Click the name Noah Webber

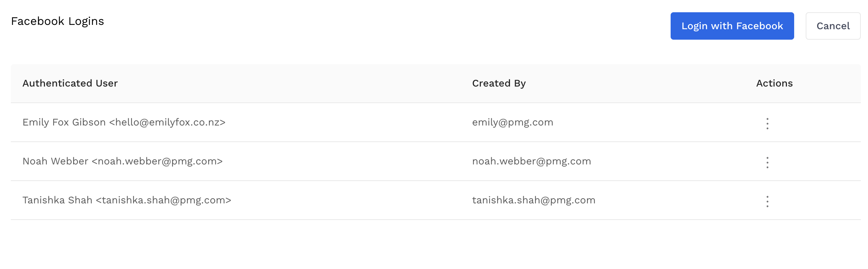tap(55, 161)
